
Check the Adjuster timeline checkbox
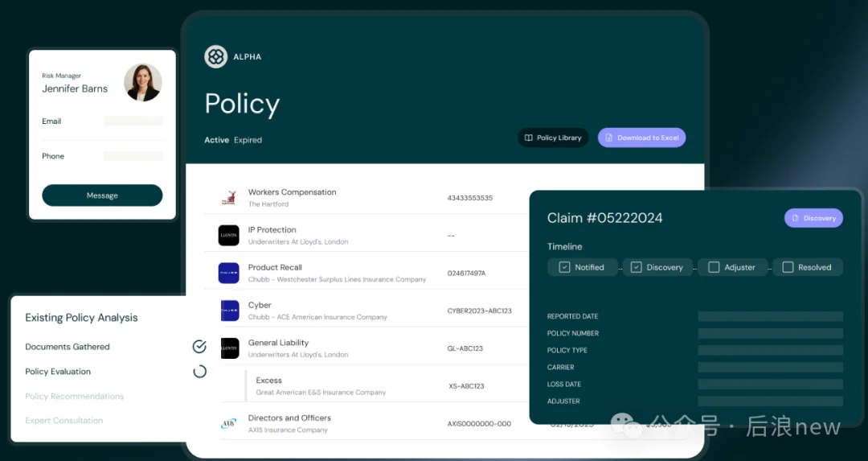coord(714,267)
